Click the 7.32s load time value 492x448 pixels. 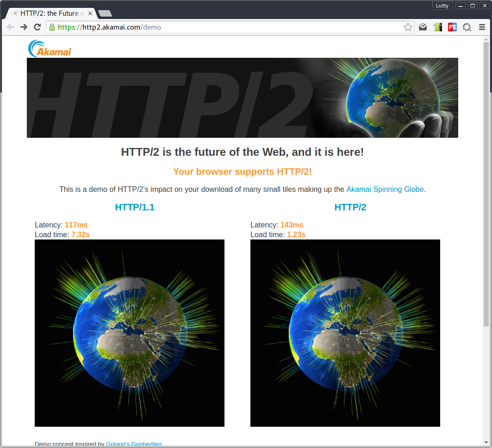pos(81,234)
